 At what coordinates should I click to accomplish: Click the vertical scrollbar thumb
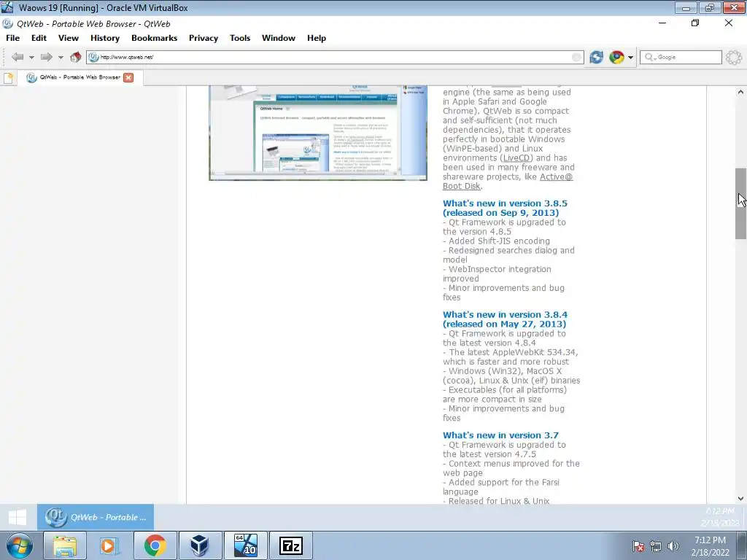(740, 204)
